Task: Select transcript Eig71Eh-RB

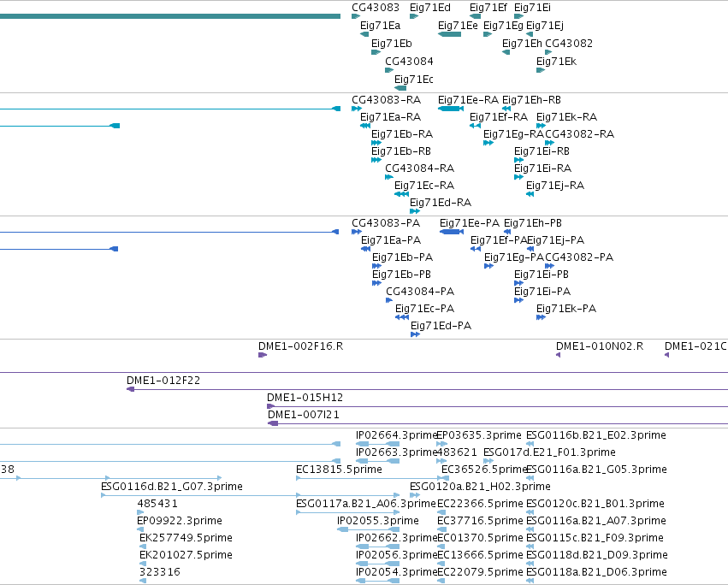Action: point(531,100)
